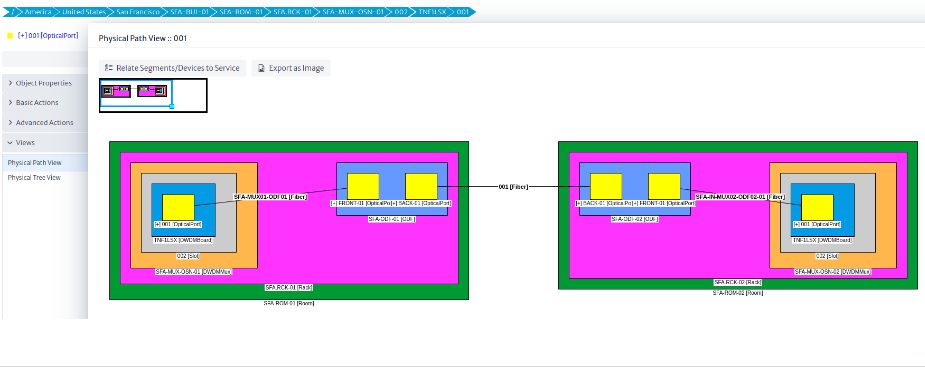Open SFA.RCK-01 in the breadcrumb
The width and height of the screenshot is (925, 391).
[x=292, y=12]
